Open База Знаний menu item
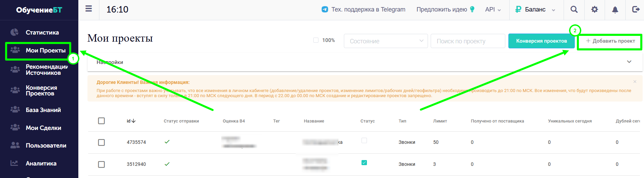The height and width of the screenshot is (178, 644). 43,110
